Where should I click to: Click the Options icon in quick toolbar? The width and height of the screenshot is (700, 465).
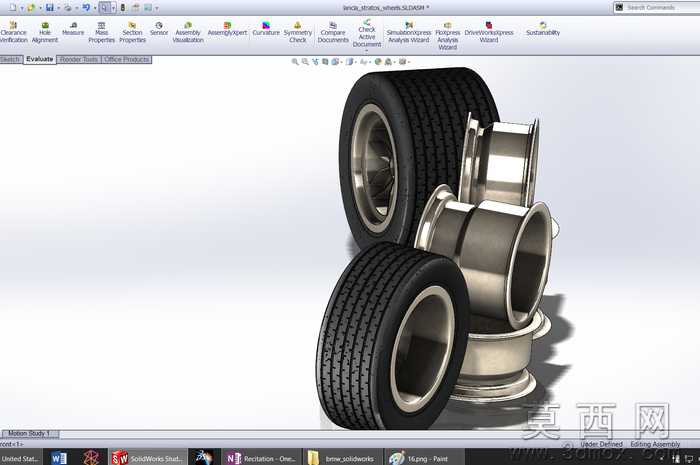pos(148,8)
